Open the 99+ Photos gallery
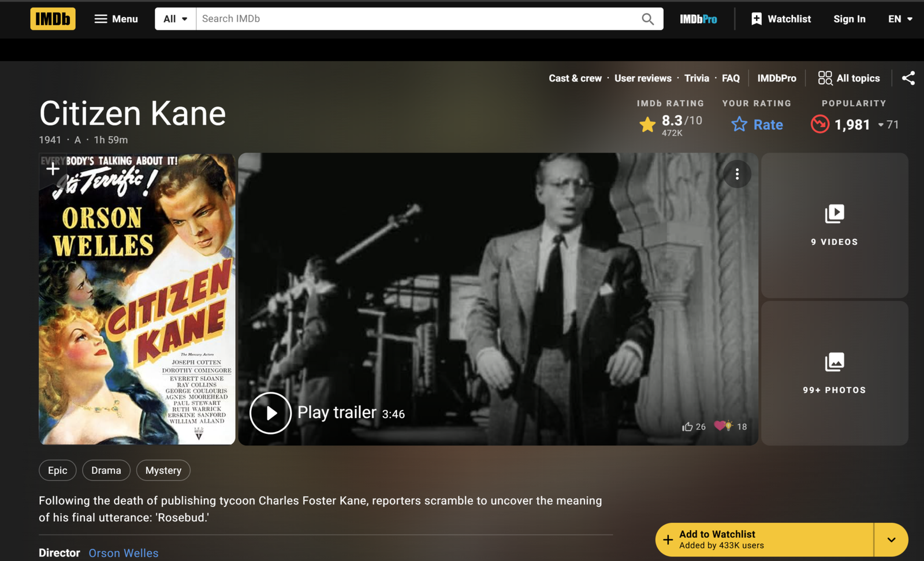This screenshot has height=561, width=924. pyautogui.click(x=834, y=373)
